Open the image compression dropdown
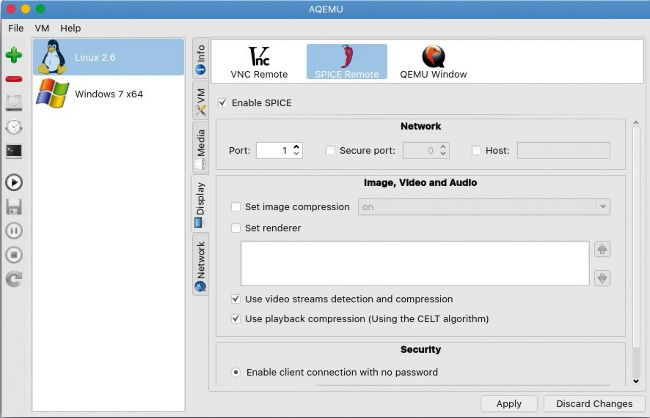 484,207
